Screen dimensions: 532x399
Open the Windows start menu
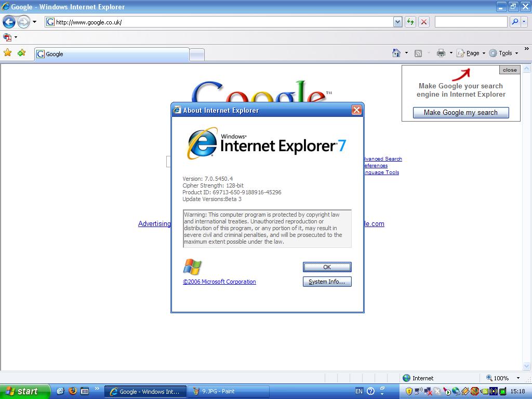coord(25,392)
